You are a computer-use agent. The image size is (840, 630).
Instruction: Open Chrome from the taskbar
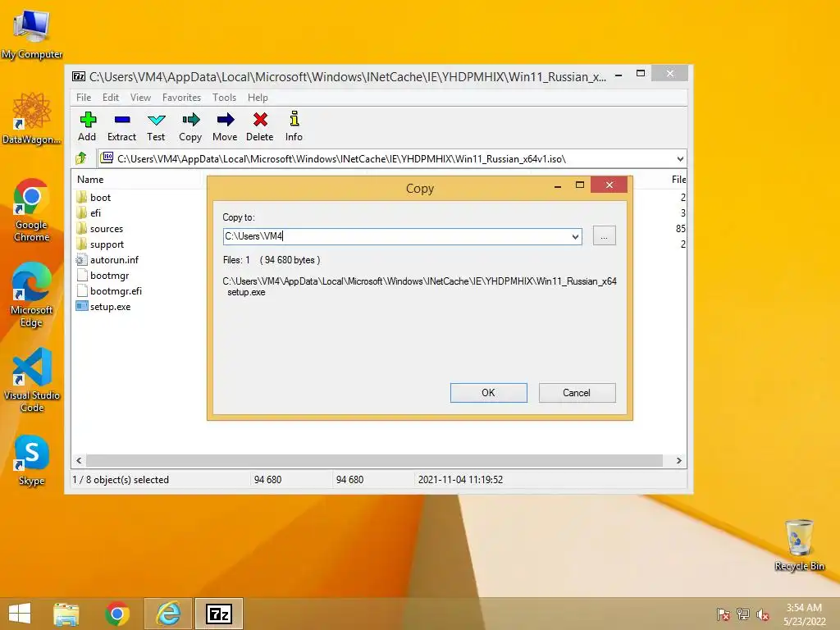tap(117, 614)
